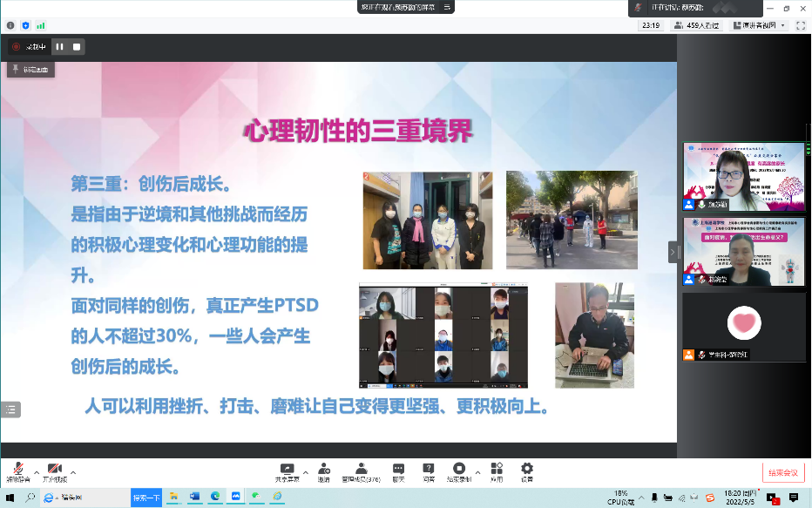Click the microphone tray icon

pos(654,498)
